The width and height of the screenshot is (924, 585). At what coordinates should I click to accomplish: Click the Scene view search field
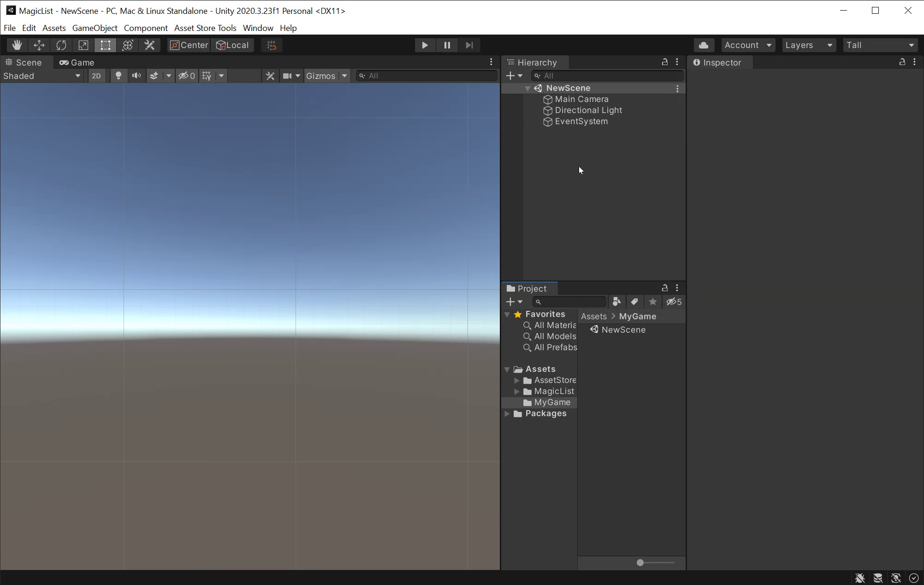427,76
